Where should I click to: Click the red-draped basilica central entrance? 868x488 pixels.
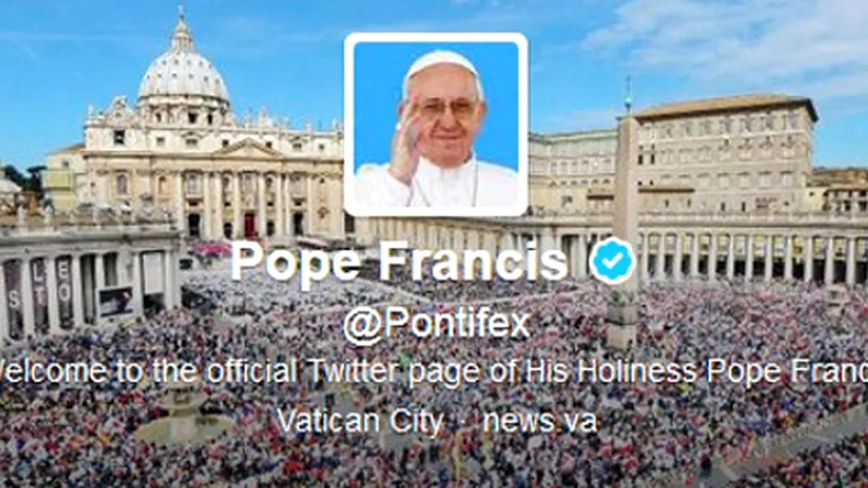click(250, 224)
